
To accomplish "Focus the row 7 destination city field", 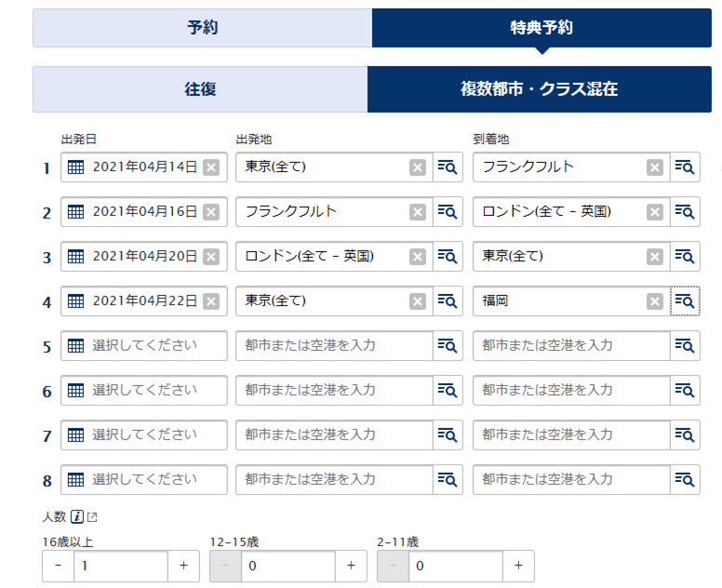I will pos(571,435).
